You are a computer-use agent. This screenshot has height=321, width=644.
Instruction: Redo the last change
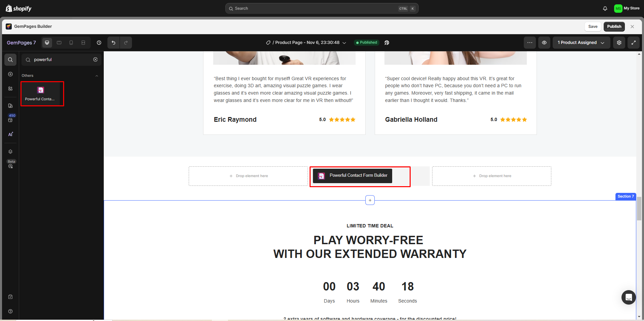coord(126,43)
